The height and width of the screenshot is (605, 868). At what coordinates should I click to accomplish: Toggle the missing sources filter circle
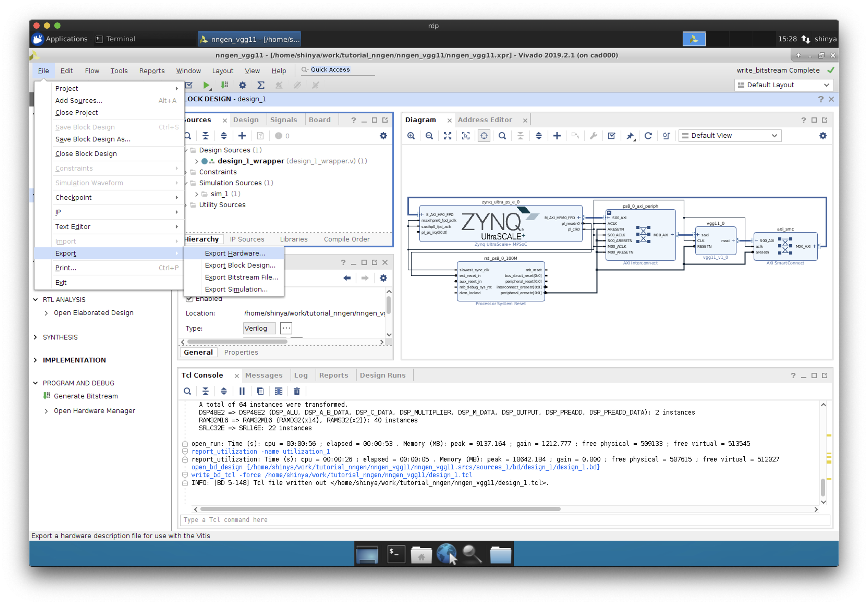[x=279, y=136]
